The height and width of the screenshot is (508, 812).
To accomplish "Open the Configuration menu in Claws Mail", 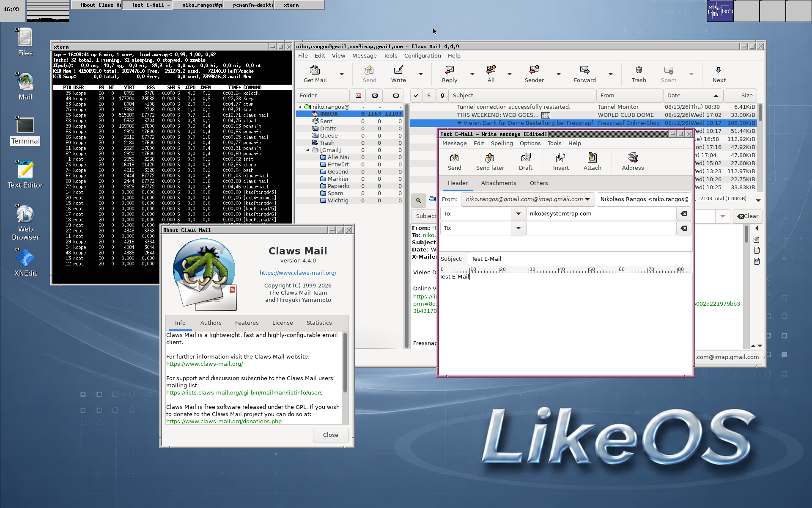I will click(x=422, y=56).
